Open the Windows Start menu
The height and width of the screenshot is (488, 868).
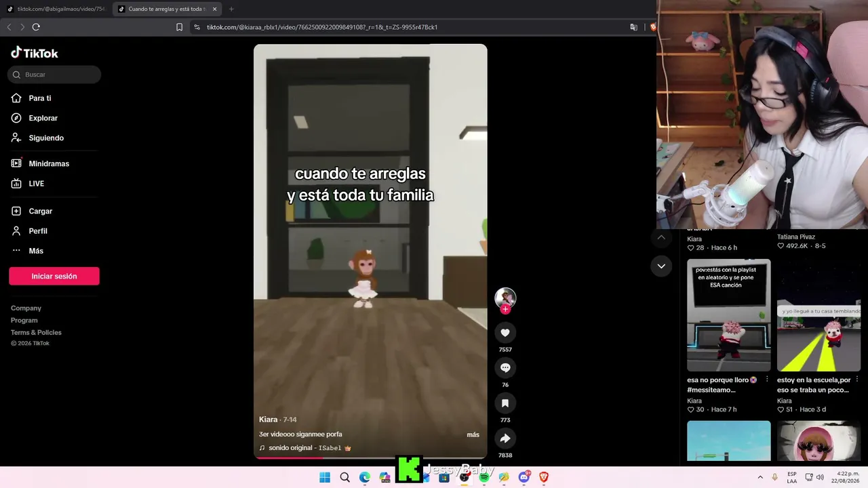(325, 477)
